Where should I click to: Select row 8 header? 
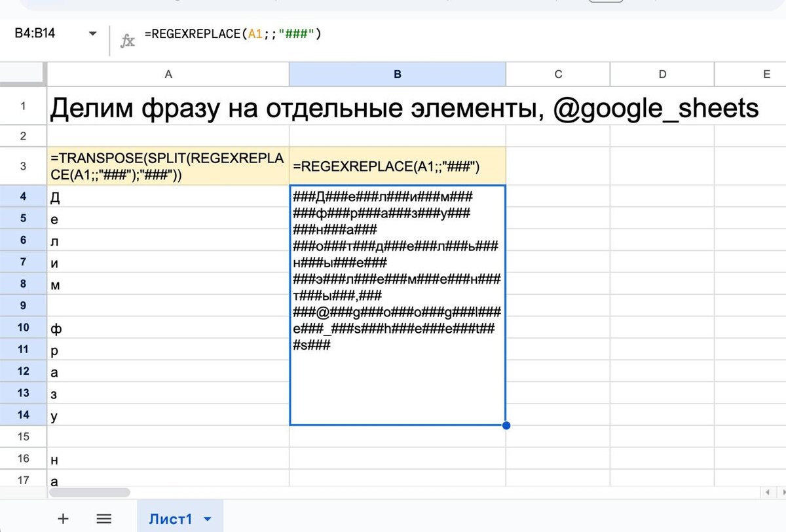(x=23, y=283)
